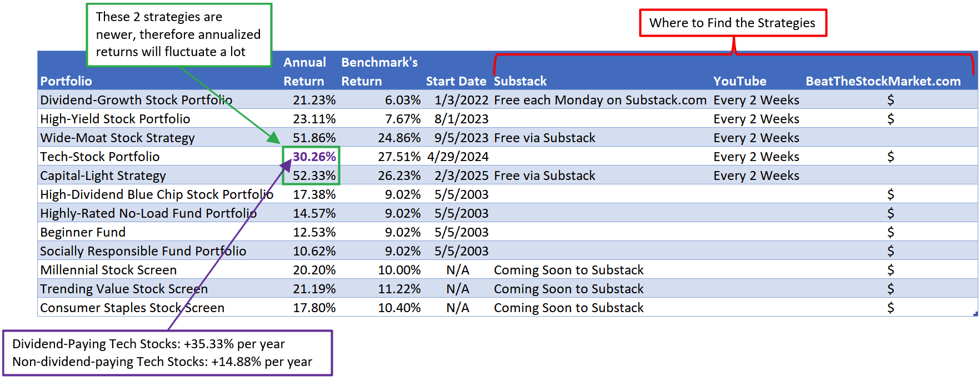Click the Millennial Stock Screen cell

(x=108, y=270)
